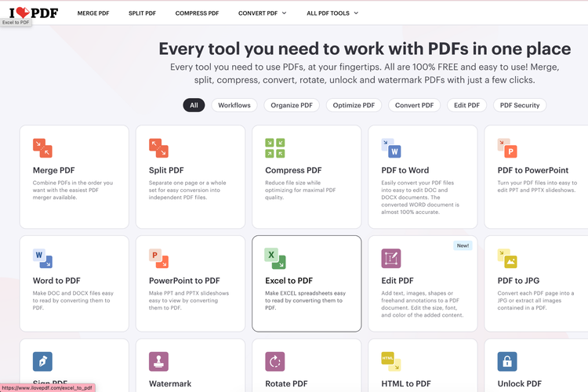Click the New! badge on Edit PDF
This screenshot has height=392, width=588.
463,245
